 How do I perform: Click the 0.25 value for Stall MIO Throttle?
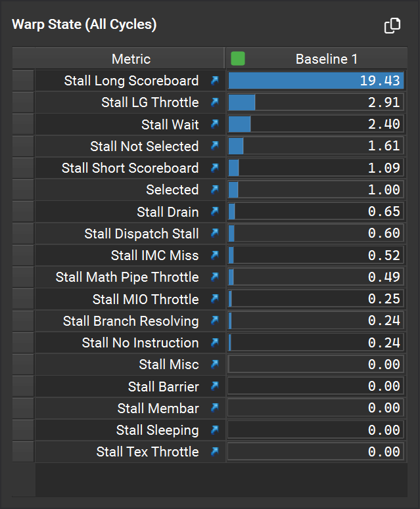pos(384,299)
